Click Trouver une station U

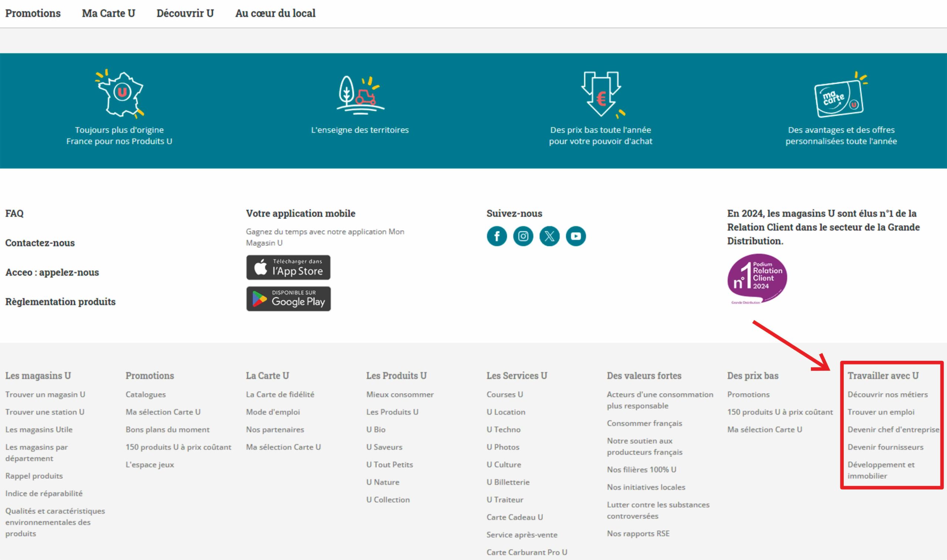pos(45,412)
